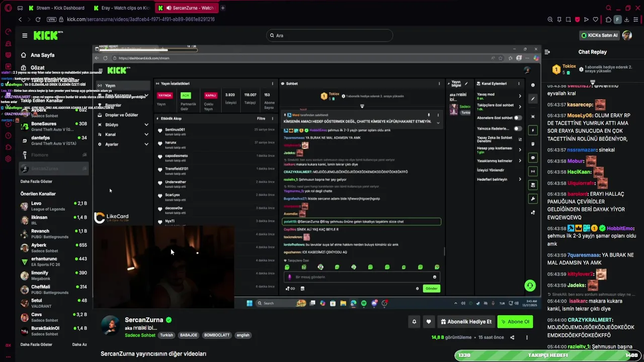Screen dimensions: 644x362
Task: Open the site lock info icon
Action: [61, 20]
